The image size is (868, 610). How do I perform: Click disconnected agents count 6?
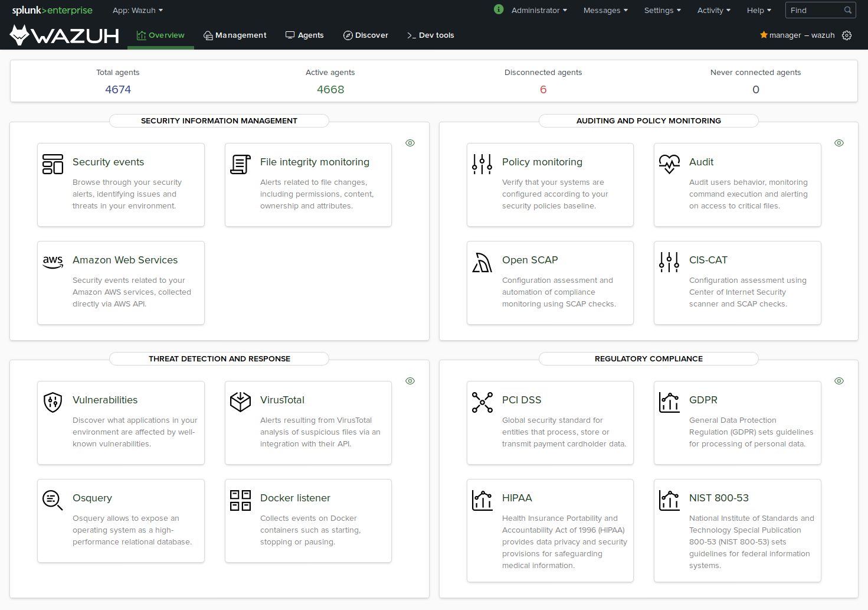point(543,90)
